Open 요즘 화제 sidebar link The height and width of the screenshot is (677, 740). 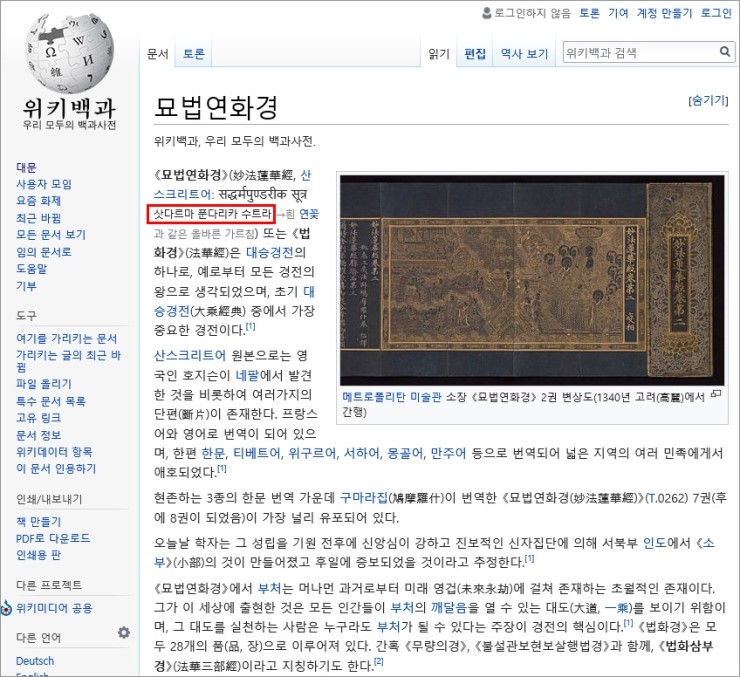coord(39,201)
